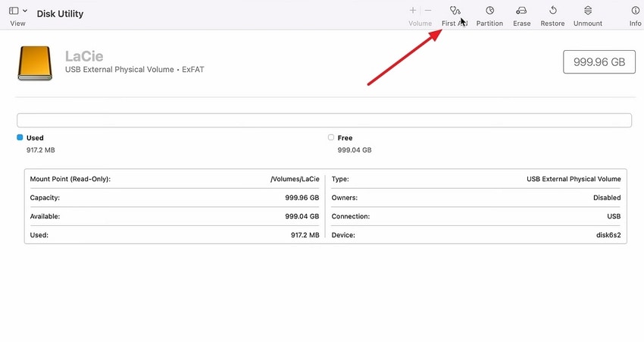The image size is (644, 342).
Task: Remove a volume with the minus icon
Action: coord(428,11)
